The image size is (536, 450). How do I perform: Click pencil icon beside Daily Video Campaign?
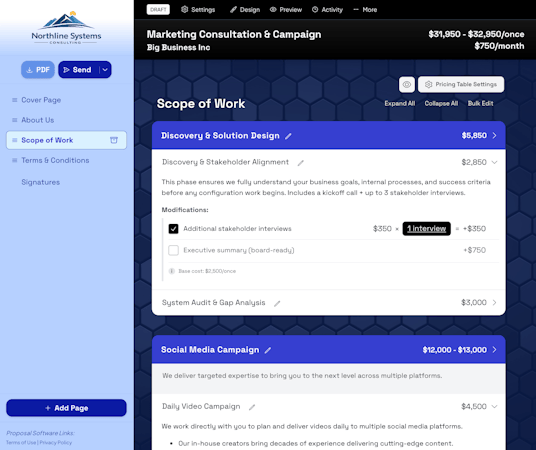[252, 407]
